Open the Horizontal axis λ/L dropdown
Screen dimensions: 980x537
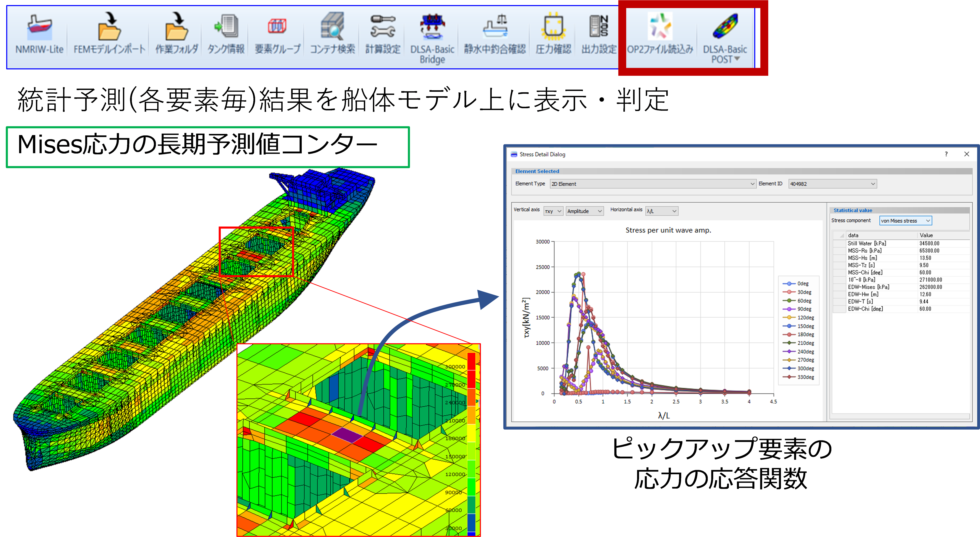click(x=662, y=211)
